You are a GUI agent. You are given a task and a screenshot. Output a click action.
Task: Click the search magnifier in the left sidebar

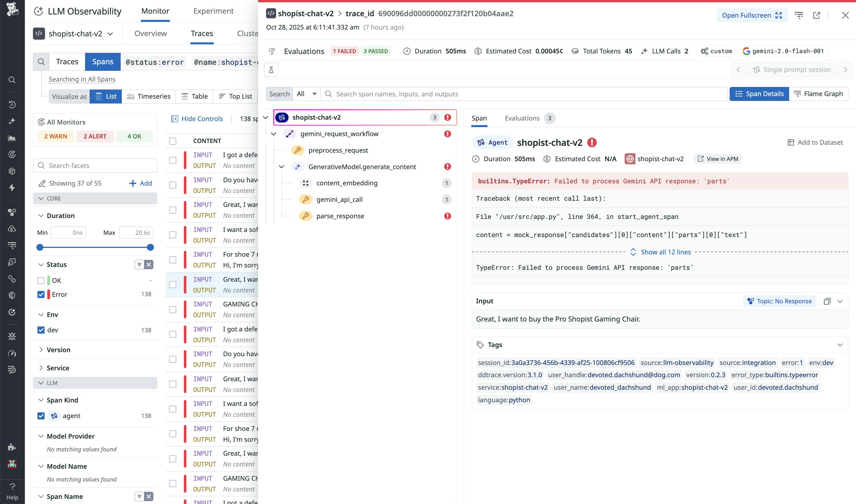tap(12, 80)
